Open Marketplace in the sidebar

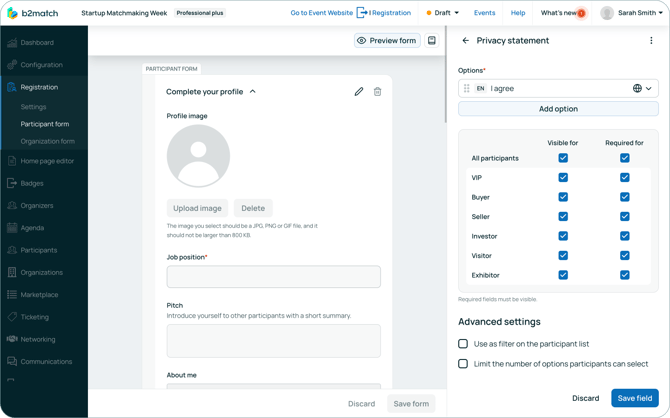pyautogui.click(x=39, y=295)
